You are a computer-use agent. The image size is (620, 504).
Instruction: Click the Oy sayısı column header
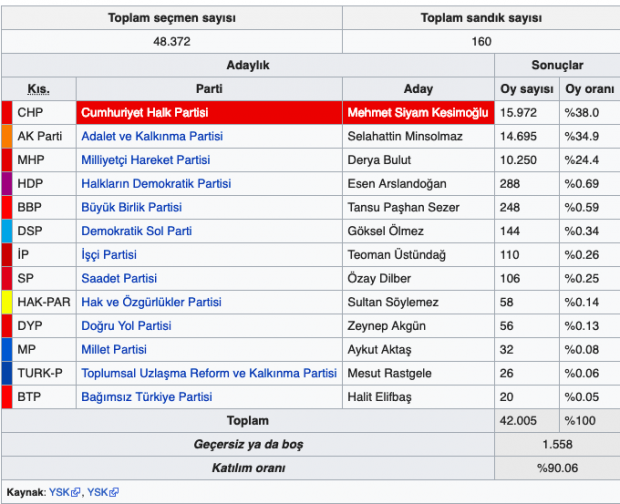[x=527, y=89]
